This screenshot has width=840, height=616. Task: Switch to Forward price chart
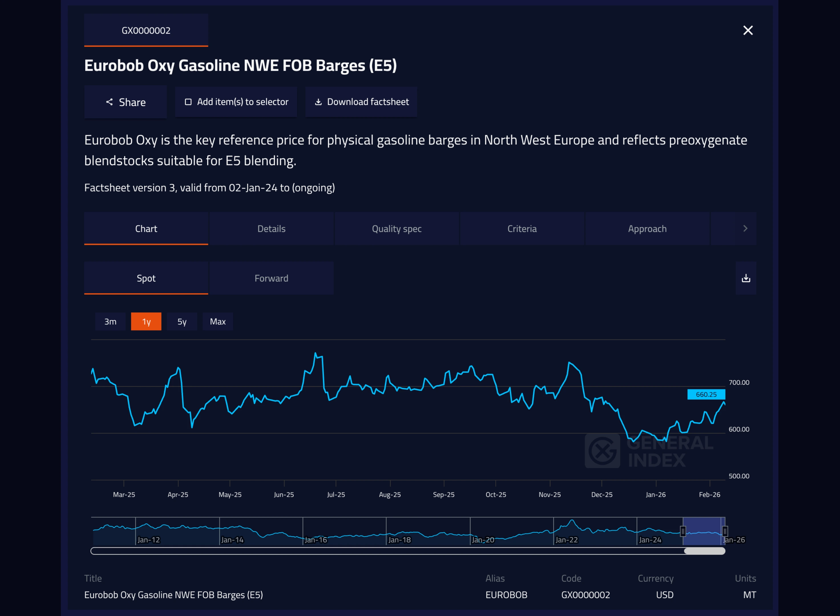pos(272,278)
